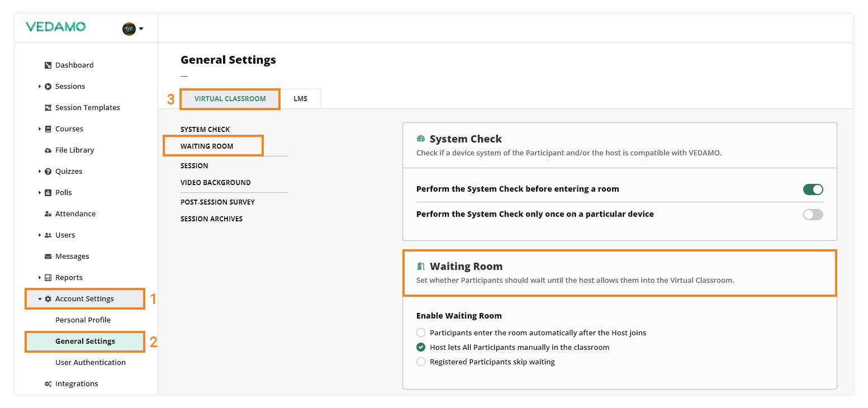The image size is (868, 408).
Task: Expand the Quizzes tree arrow
Action: pos(40,172)
